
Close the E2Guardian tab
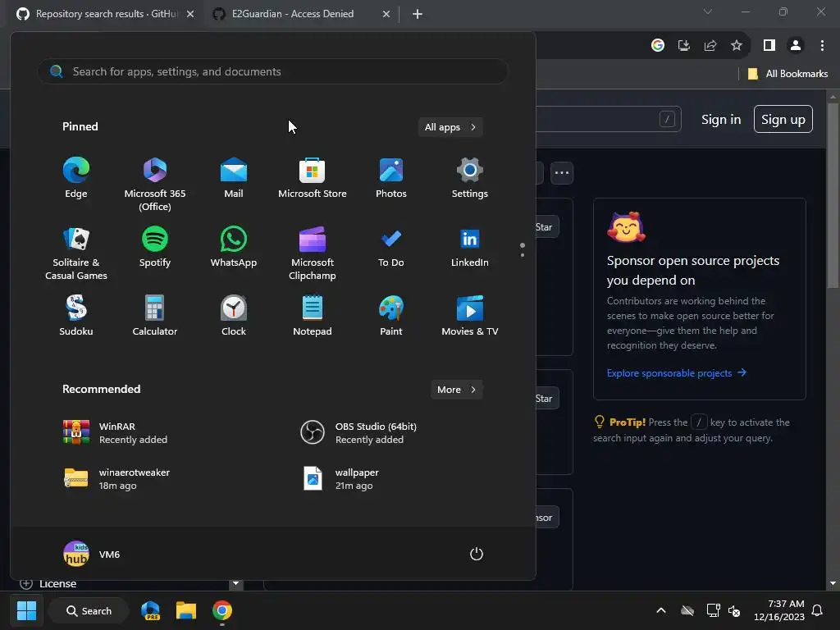coord(386,14)
